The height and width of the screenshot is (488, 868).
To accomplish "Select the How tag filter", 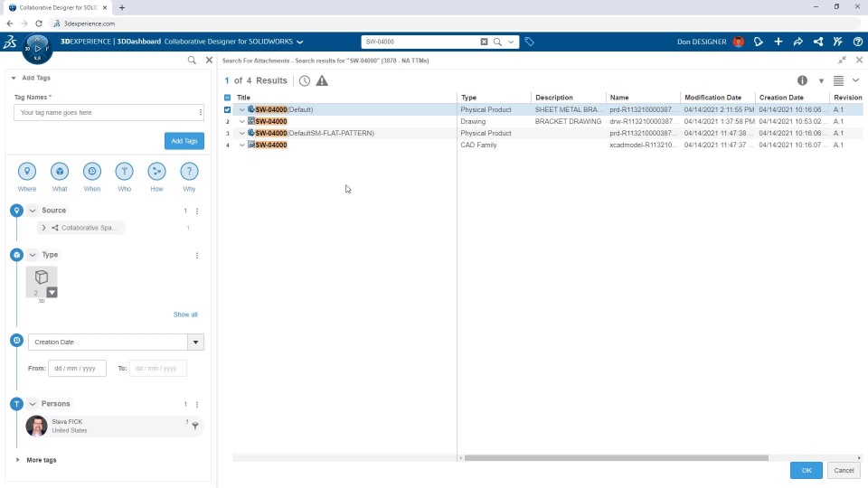I will pyautogui.click(x=156, y=172).
